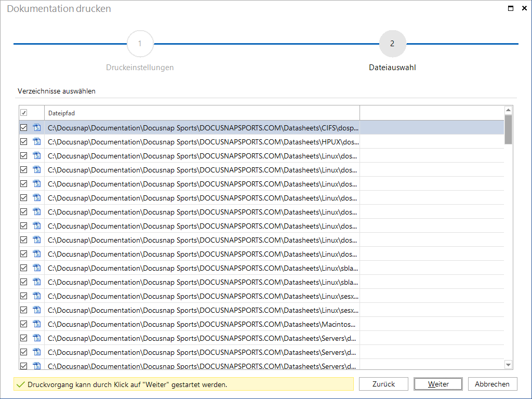Screen dimensions: 532x399
Task: Select step 2 Dateiauswahl circle
Action: [392, 44]
